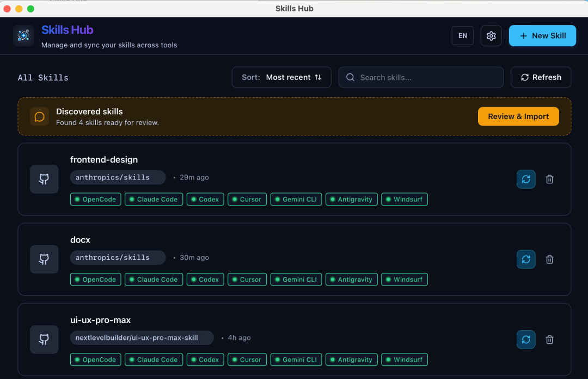Delete the ui-ux-pro-max skill with trash icon

[549, 339]
